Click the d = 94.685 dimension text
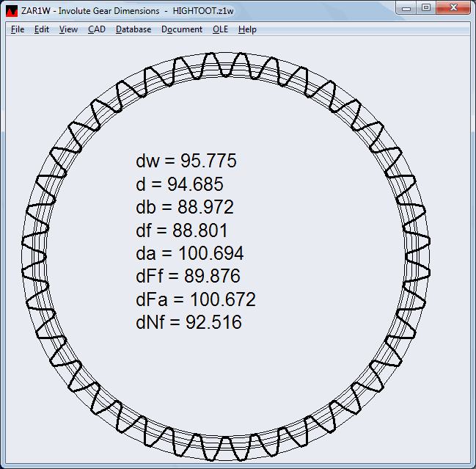Image resolution: width=476 pixels, height=469 pixels. point(180,185)
